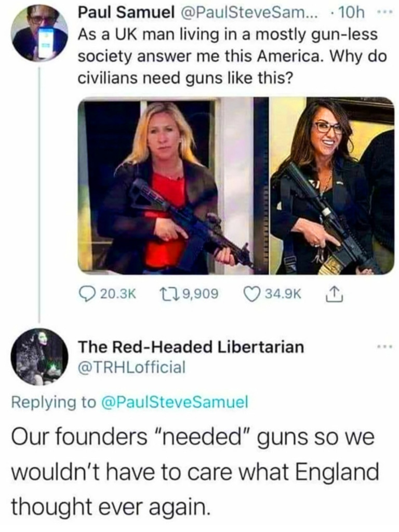Tap the share upload arrow icon

click(x=334, y=294)
